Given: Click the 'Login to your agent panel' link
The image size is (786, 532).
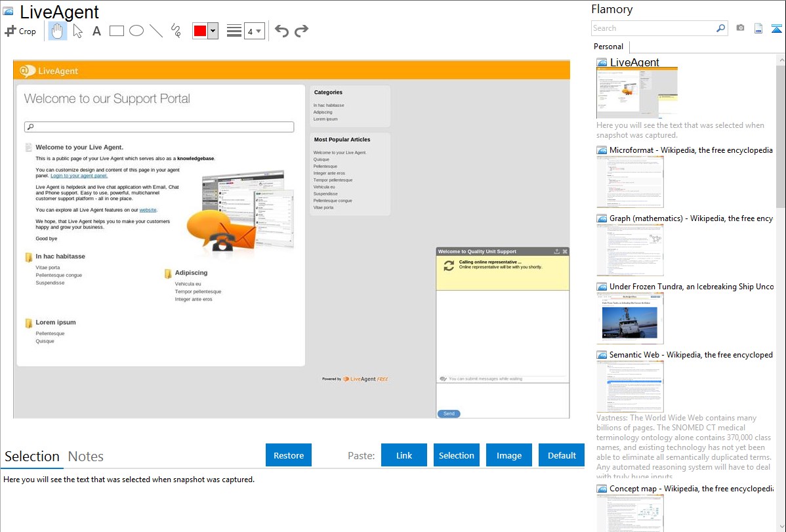Looking at the screenshot, I should pyautogui.click(x=79, y=176).
